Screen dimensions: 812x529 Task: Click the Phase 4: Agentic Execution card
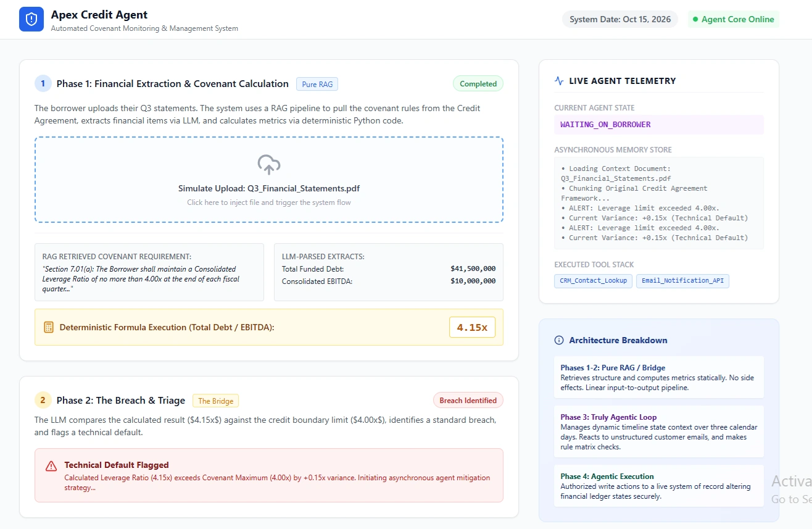click(x=659, y=486)
